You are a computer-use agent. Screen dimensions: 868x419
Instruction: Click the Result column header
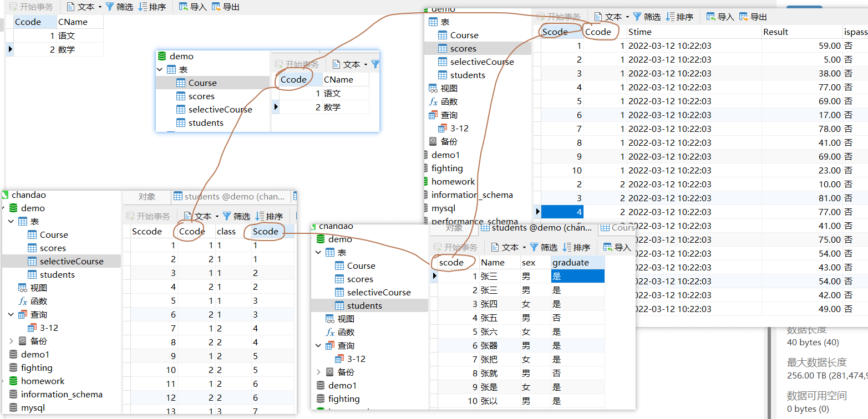pos(801,32)
